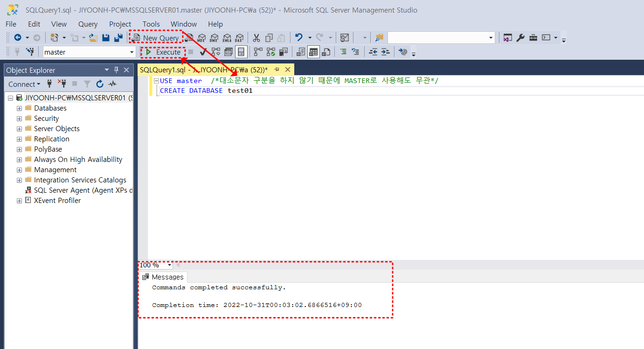Screen dimensions: 644x349
Task: Select the Management tree item
Action: pyautogui.click(x=55, y=170)
